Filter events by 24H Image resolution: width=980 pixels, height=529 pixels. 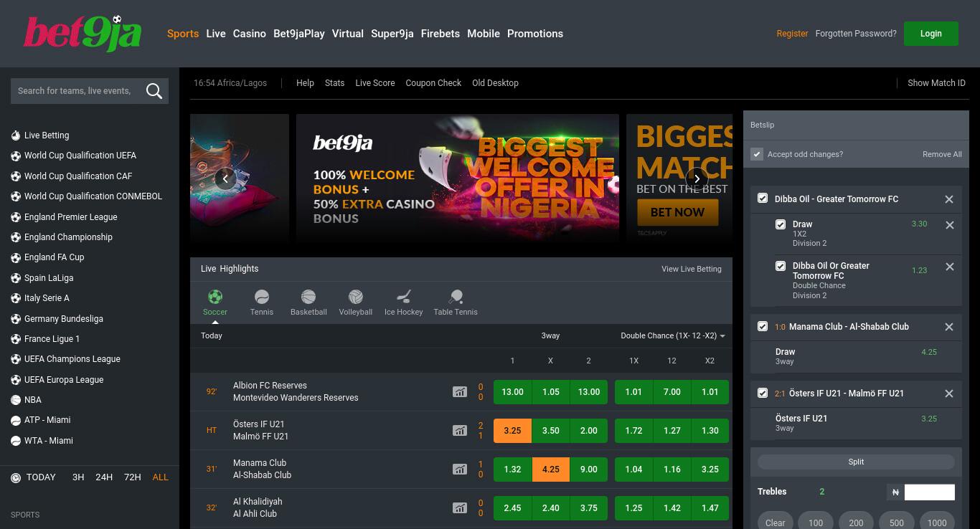pos(104,477)
